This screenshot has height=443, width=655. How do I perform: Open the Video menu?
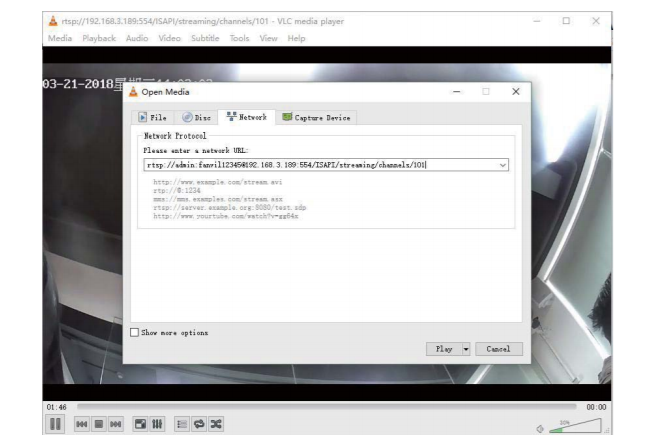170,38
